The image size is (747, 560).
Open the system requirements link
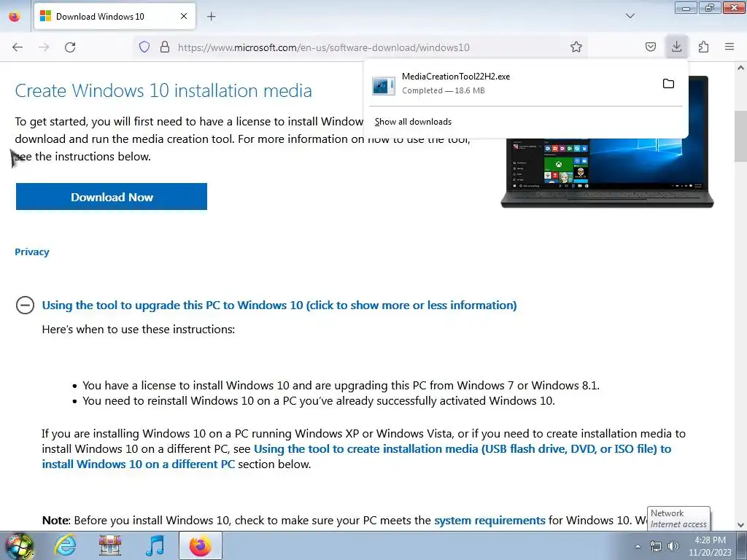tap(489, 520)
